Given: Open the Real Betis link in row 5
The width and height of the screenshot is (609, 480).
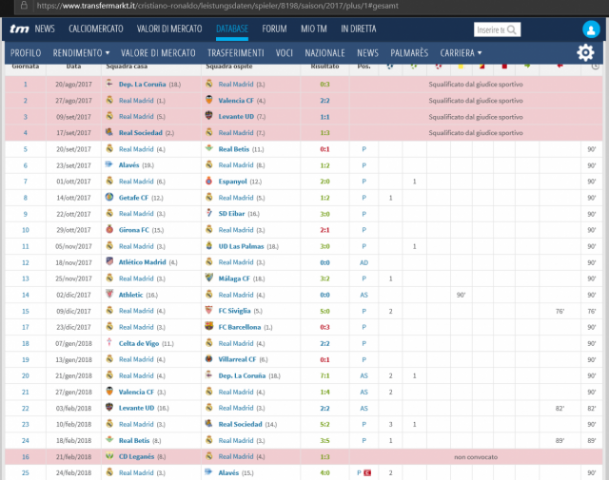Looking at the screenshot, I should (234, 149).
